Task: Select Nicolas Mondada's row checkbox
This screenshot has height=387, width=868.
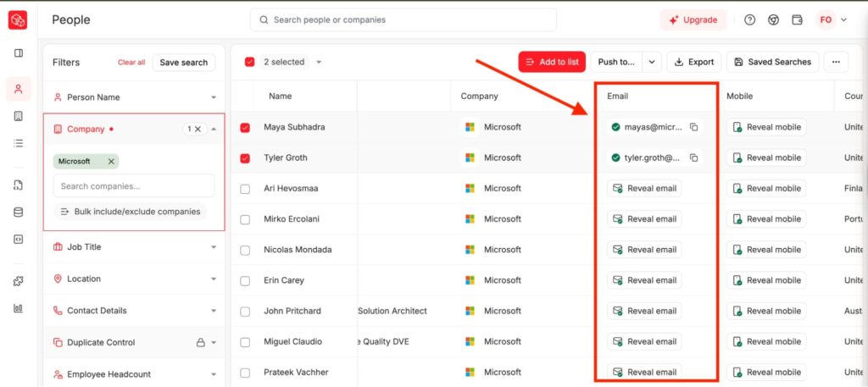Action: point(245,251)
